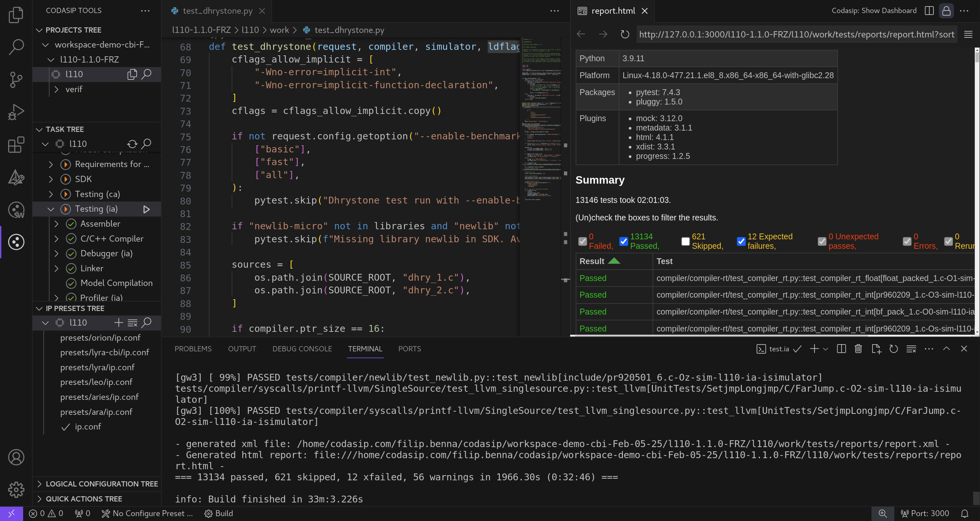Open the Explorer view in activity bar
The image size is (980, 521).
pos(16,15)
